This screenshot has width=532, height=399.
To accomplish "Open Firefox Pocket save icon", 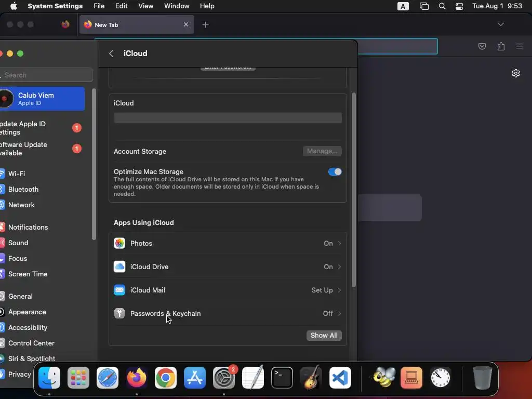I will 482,46.
